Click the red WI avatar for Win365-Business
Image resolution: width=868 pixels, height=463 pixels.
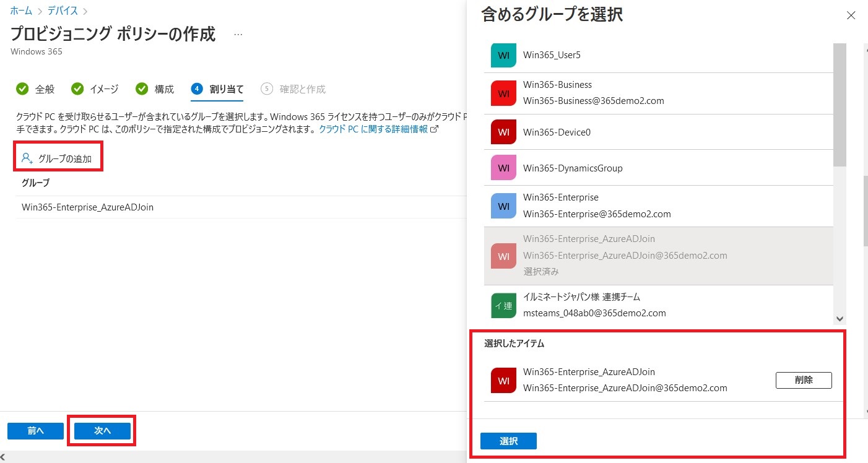[503, 93]
